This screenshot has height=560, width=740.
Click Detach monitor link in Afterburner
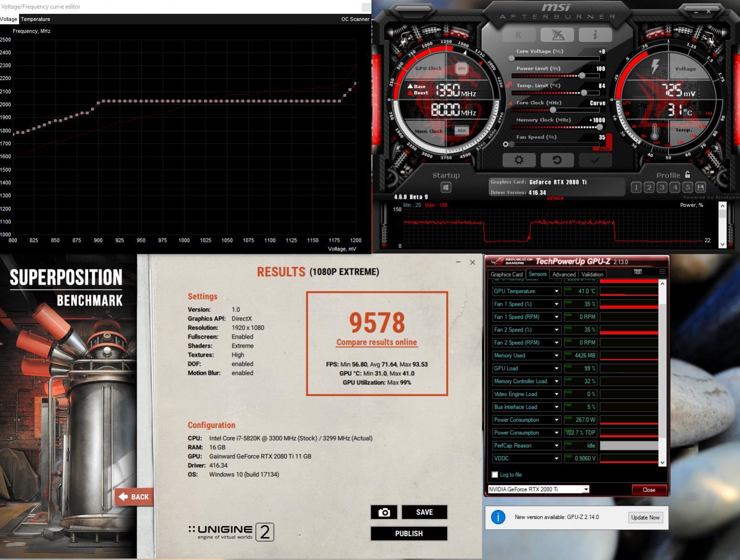(555, 198)
